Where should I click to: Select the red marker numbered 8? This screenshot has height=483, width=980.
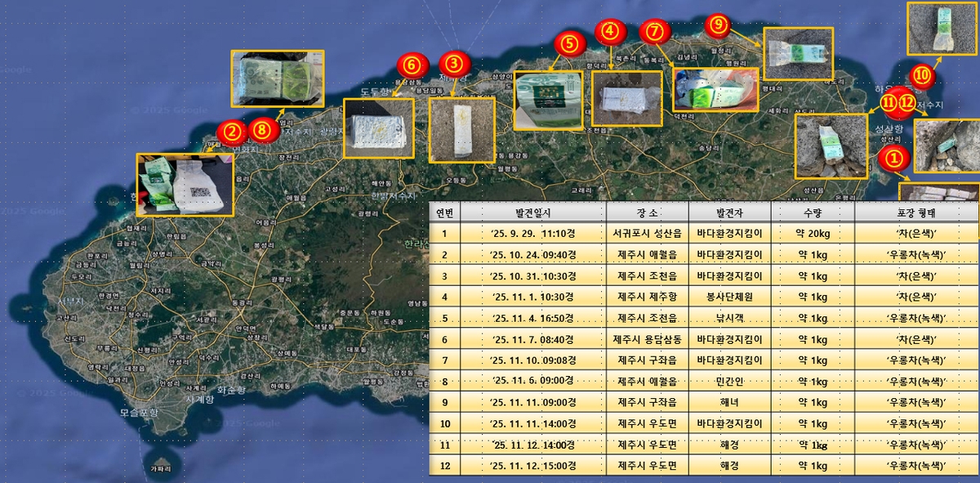tap(262, 128)
